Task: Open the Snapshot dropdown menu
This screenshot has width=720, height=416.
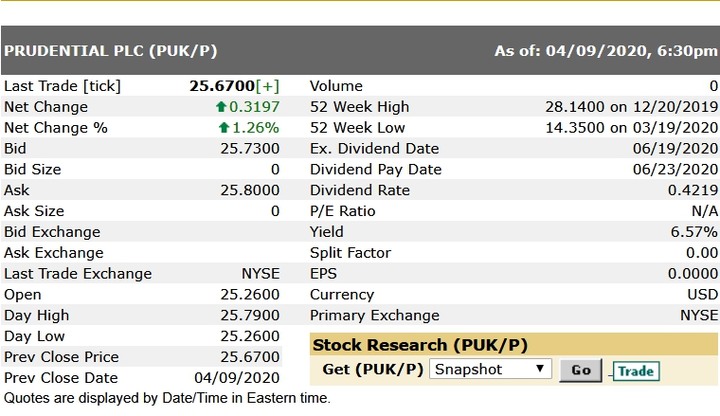Action: 490,369
